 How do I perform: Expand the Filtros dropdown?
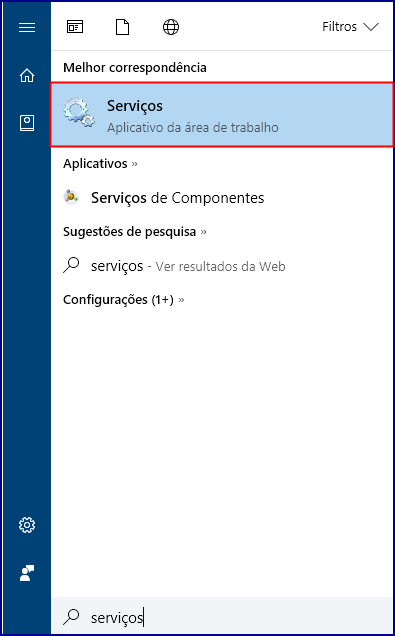pos(350,27)
